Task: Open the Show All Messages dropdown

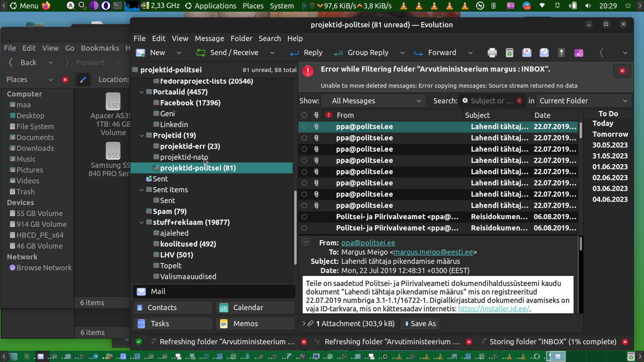Action: click(376, 101)
